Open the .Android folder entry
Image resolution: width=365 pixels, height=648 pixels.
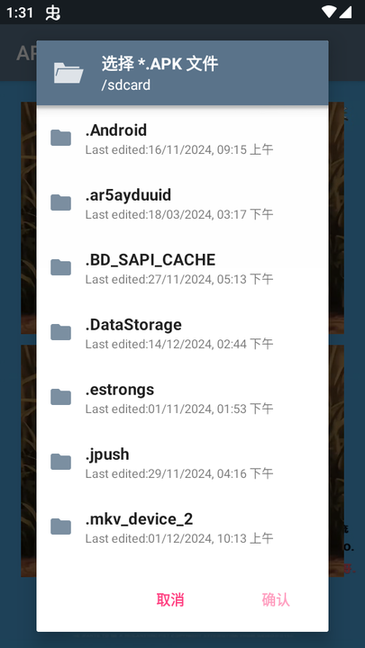[x=182, y=138]
